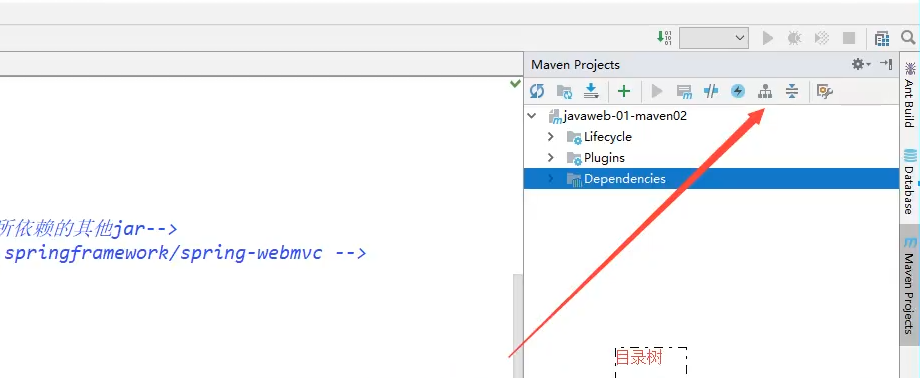Image resolution: width=920 pixels, height=378 pixels.
Task: Collapse All in Maven Projects tree
Action: (x=792, y=91)
